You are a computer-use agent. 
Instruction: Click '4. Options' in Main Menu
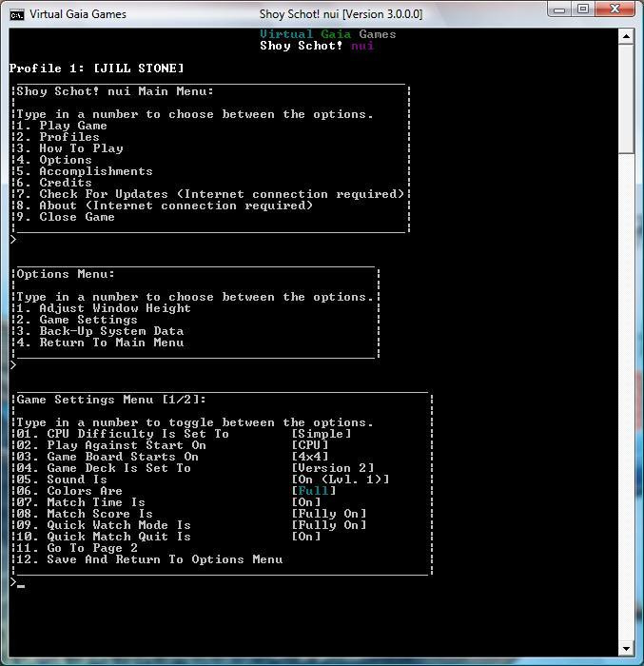point(54,160)
